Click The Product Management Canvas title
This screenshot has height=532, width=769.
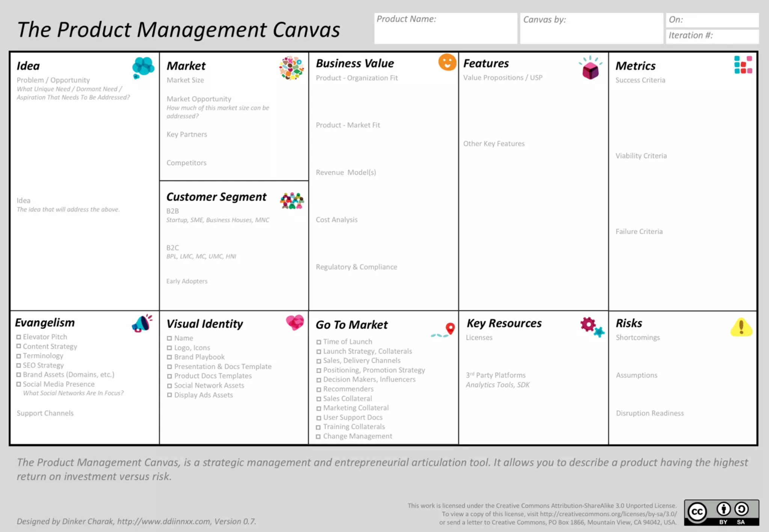click(x=178, y=30)
